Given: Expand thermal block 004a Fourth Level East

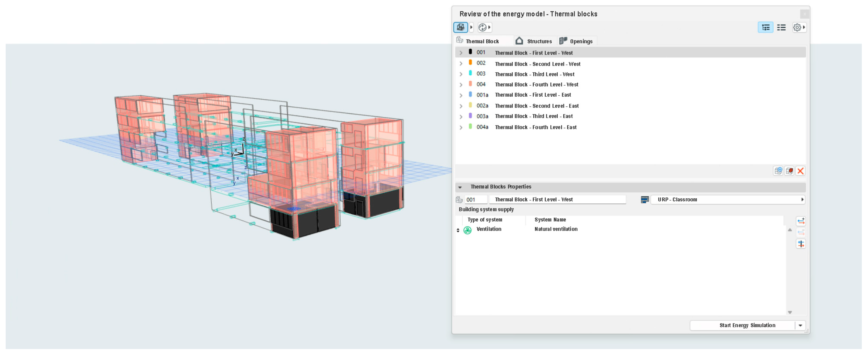Looking at the screenshot, I should point(461,128).
